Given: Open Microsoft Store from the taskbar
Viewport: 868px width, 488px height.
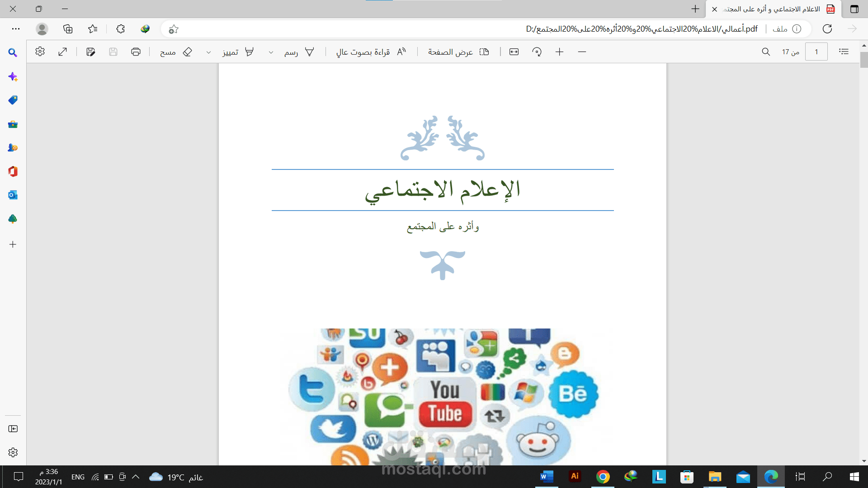Looking at the screenshot, I should click(687, 477).
